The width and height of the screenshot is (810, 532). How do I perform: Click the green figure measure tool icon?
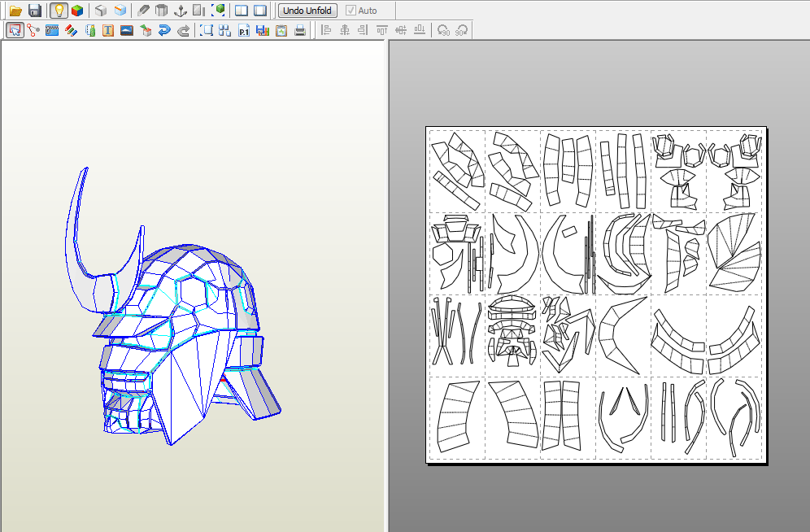coord(90,30)
